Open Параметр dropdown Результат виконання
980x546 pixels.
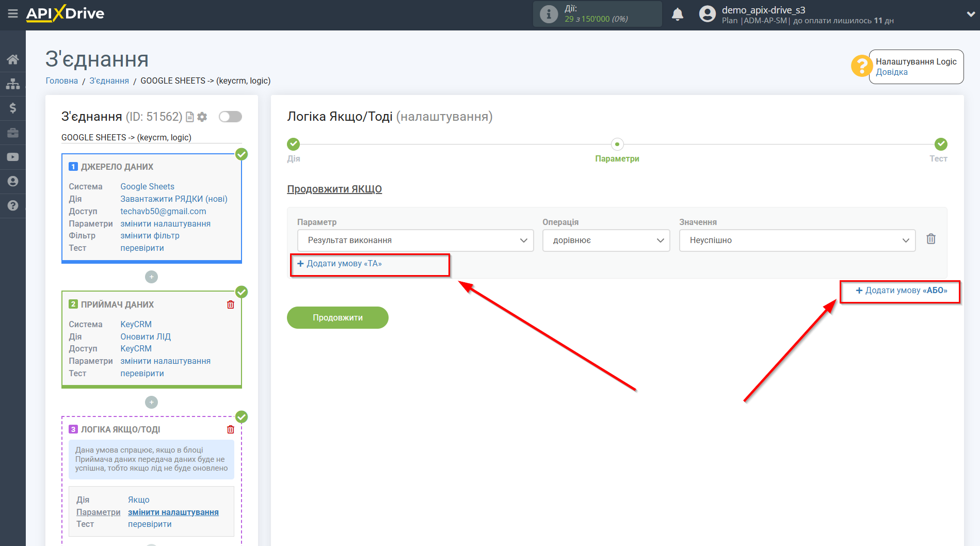point(415,240)
